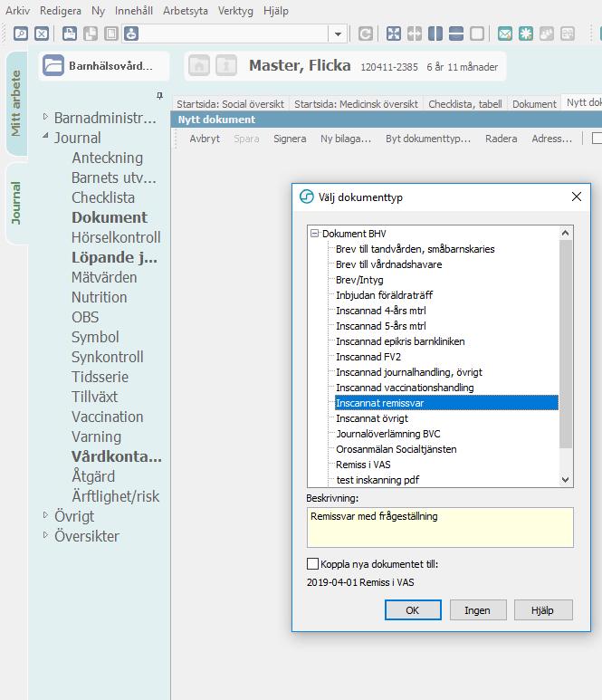Click the dialog logo icon in Välj dokumenttyp
Viewport: 602px width, 700px height.
click(x=307, y=197)
